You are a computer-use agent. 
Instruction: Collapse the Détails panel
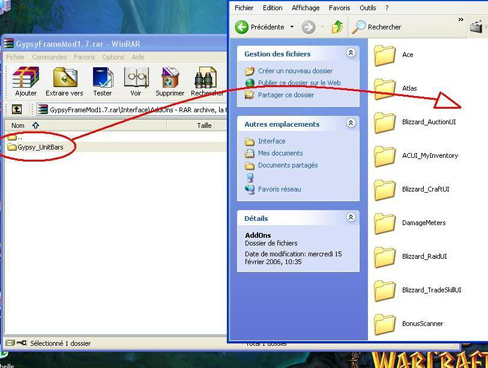click(351, 217)
